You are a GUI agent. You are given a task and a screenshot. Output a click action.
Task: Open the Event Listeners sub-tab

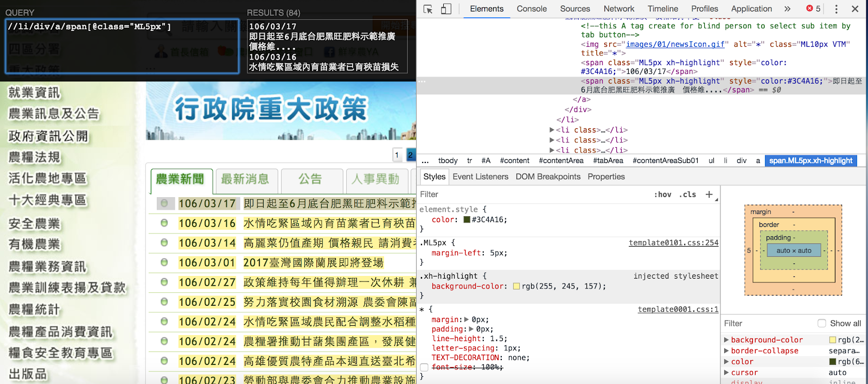pos(481,177)
